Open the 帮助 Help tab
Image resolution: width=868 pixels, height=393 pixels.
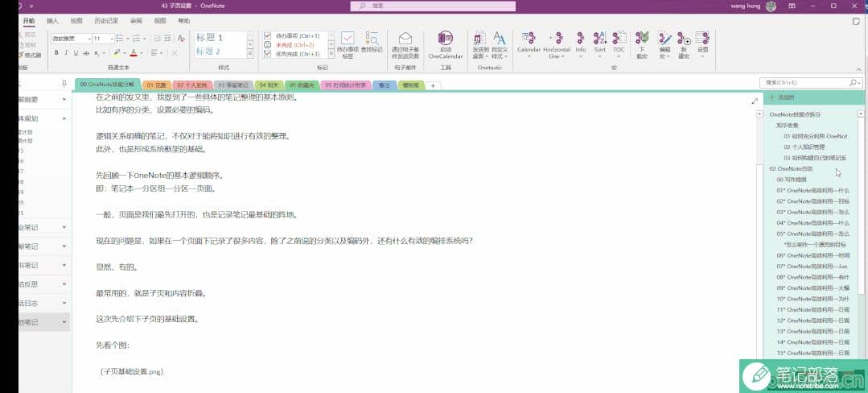point(183,20)
